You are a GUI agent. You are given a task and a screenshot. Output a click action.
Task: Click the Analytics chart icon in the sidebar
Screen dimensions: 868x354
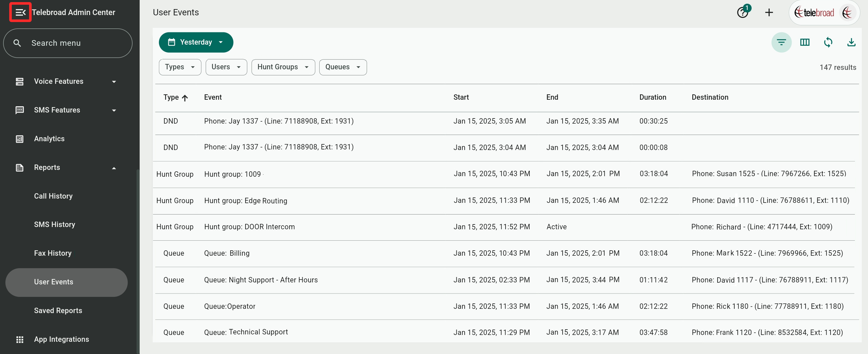[20, 139]
